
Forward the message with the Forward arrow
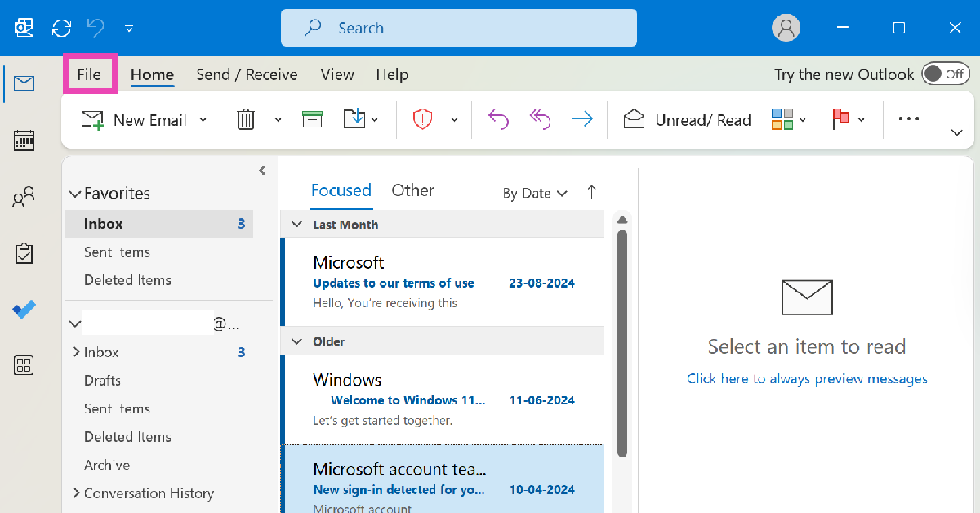click(x=581, y=120)
